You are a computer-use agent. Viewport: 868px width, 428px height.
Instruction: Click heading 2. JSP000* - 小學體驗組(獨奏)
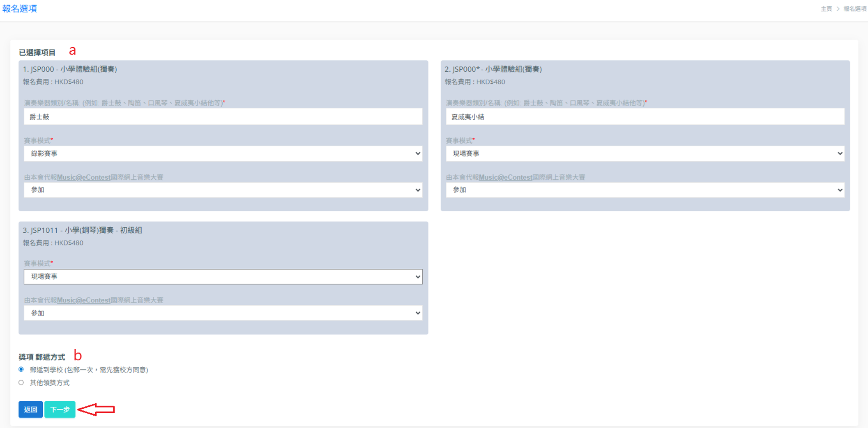coord(493,69)
